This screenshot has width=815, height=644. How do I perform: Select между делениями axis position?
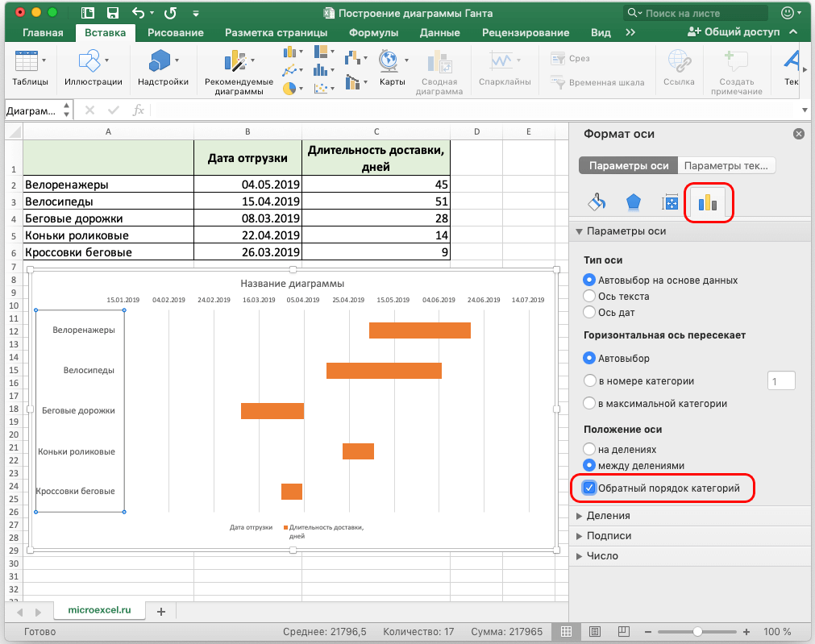pos(589,466)
